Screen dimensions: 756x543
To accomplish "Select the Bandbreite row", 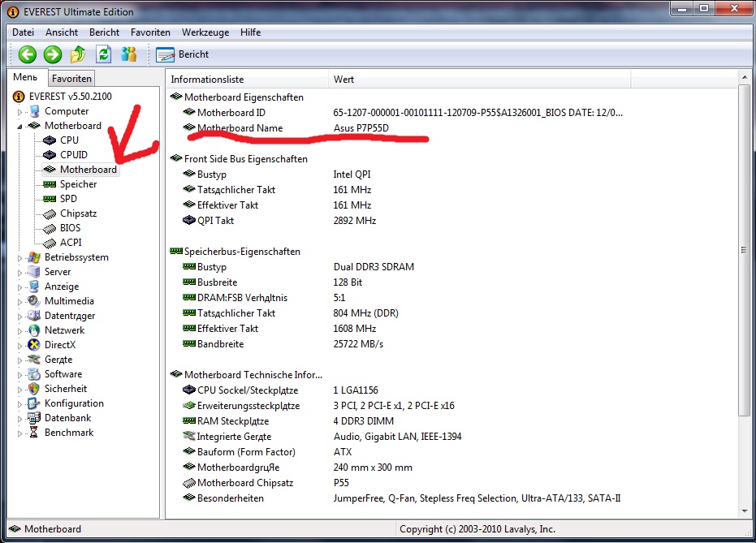I will pyautogui.click(x=283, y=344).
